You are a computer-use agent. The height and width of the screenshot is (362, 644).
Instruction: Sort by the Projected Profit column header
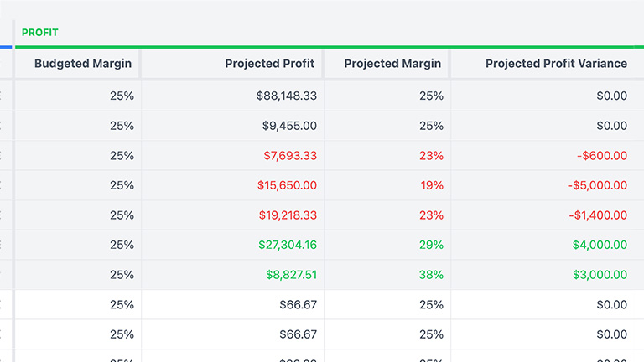coord(269,64)
